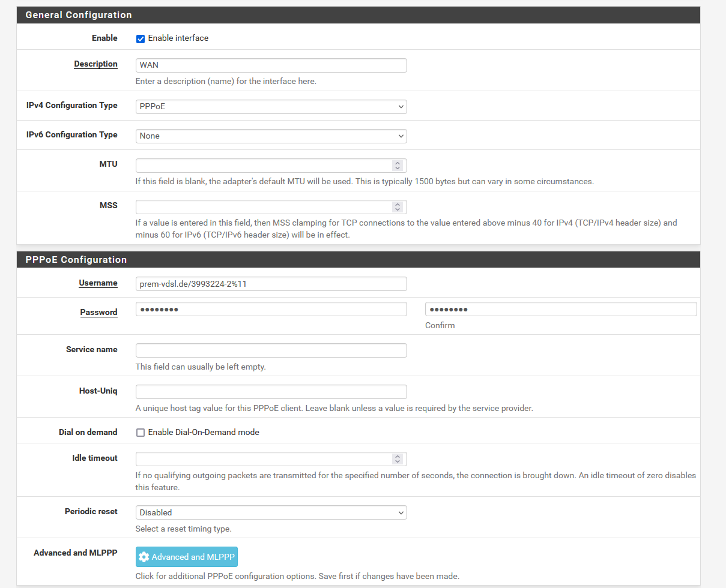Screen dimensions: 726x588
Task: Click into the Host-Uniq field
Action: [271, 392]
